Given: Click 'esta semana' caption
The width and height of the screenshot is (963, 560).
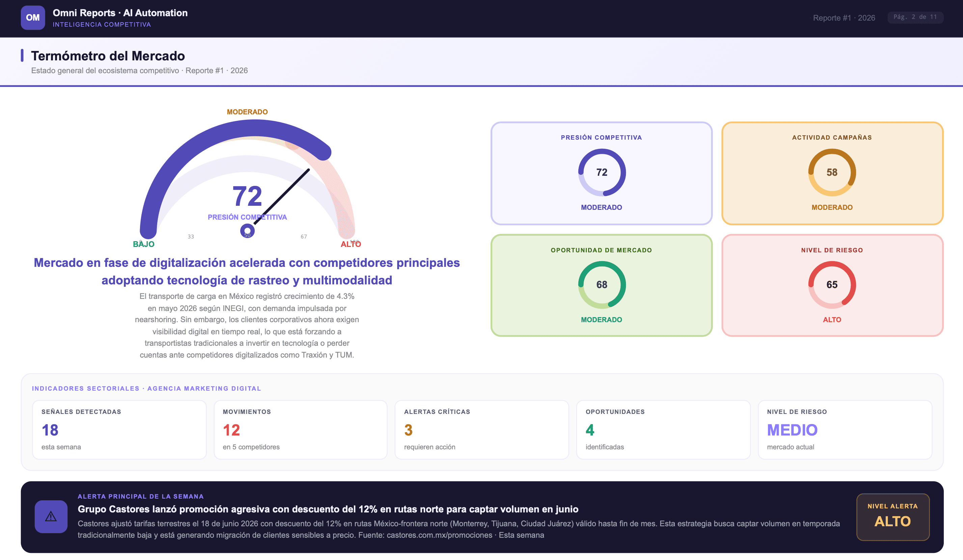Looking at the screenshot, I should (x=61, y=447).
